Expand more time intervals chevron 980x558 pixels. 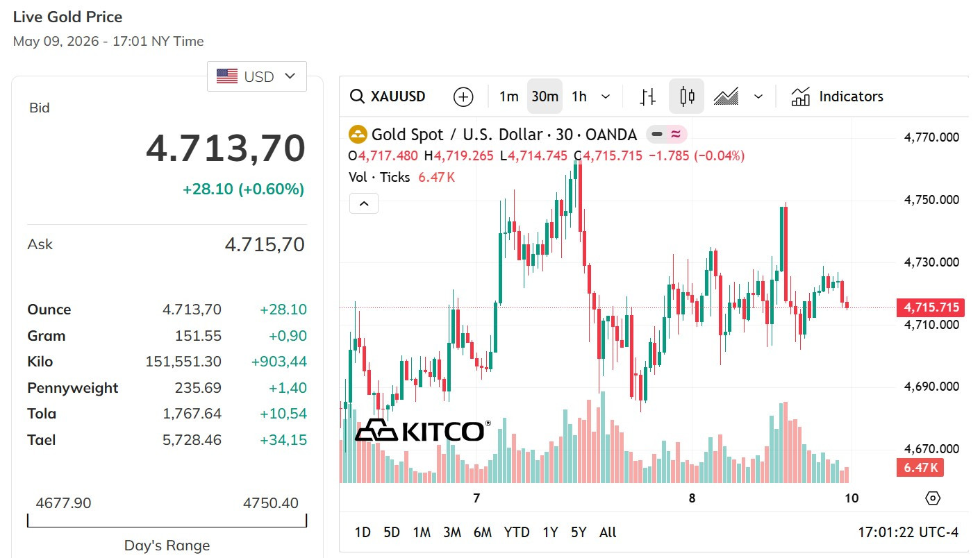pos(606,96)
